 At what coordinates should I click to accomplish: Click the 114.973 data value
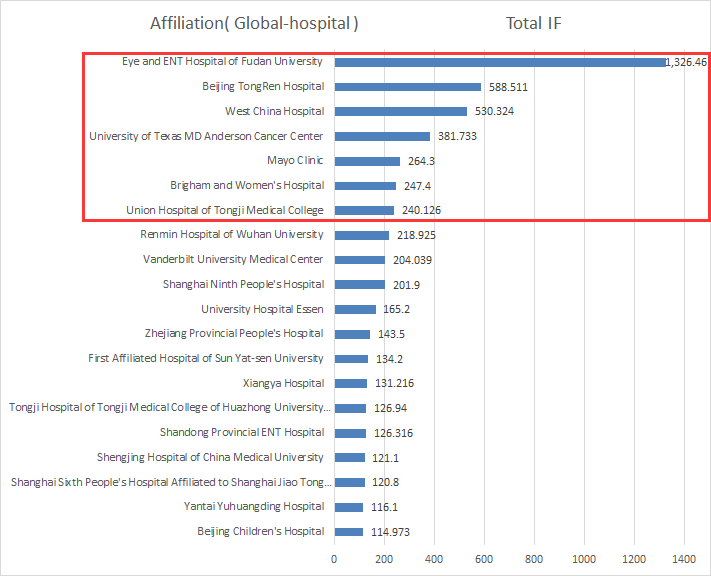[390, 532]
